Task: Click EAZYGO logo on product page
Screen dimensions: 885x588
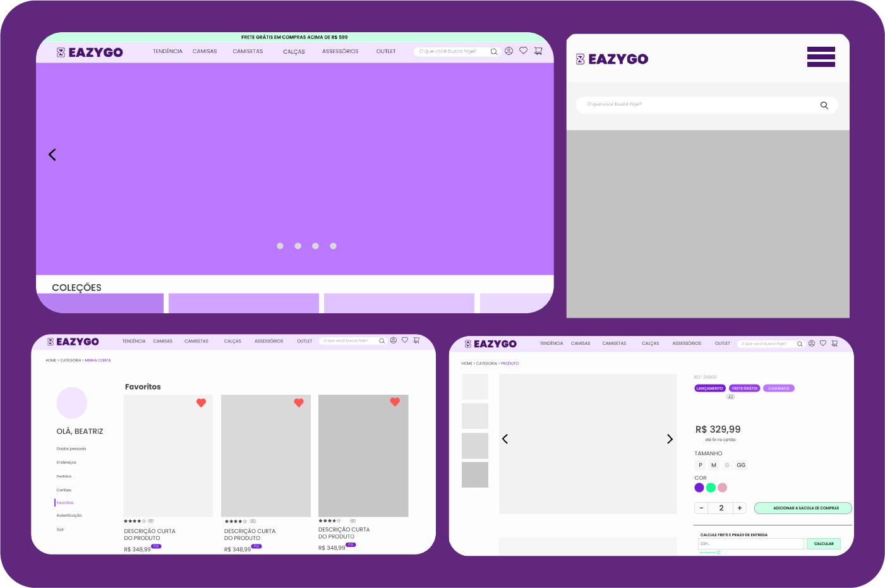Action: (x=491, y=344)
